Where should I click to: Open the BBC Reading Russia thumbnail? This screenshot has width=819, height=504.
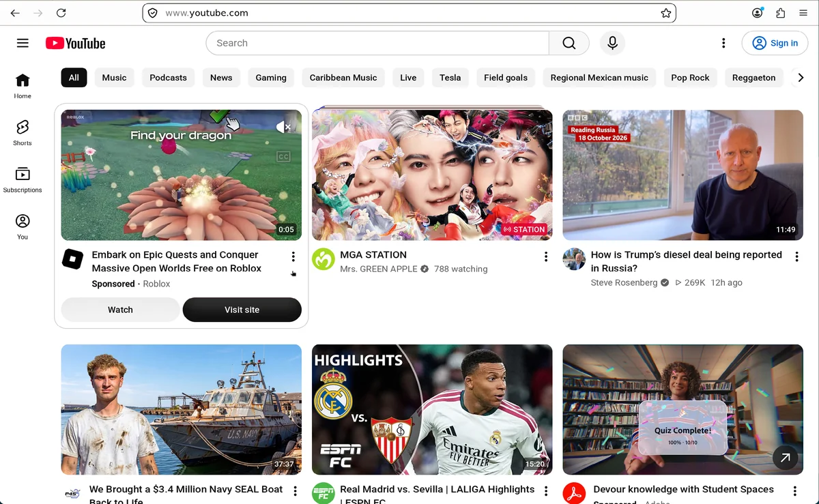click(x=682, y=175)
